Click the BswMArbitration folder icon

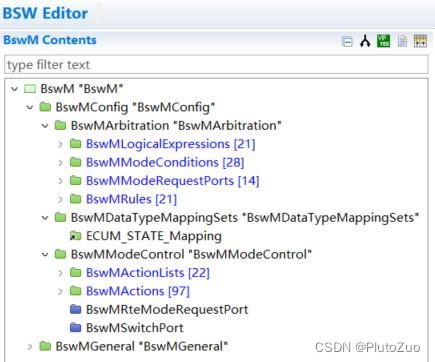point(60,125)
